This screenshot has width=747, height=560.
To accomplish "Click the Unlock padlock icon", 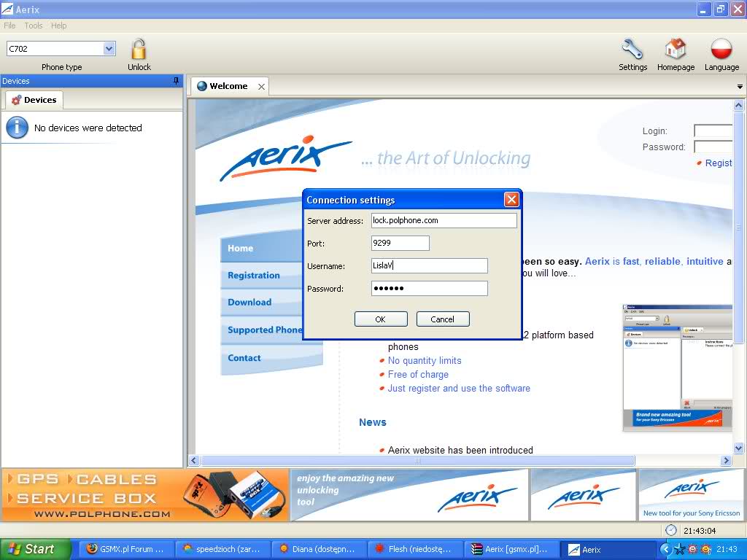I will click(x=139, y=50).
